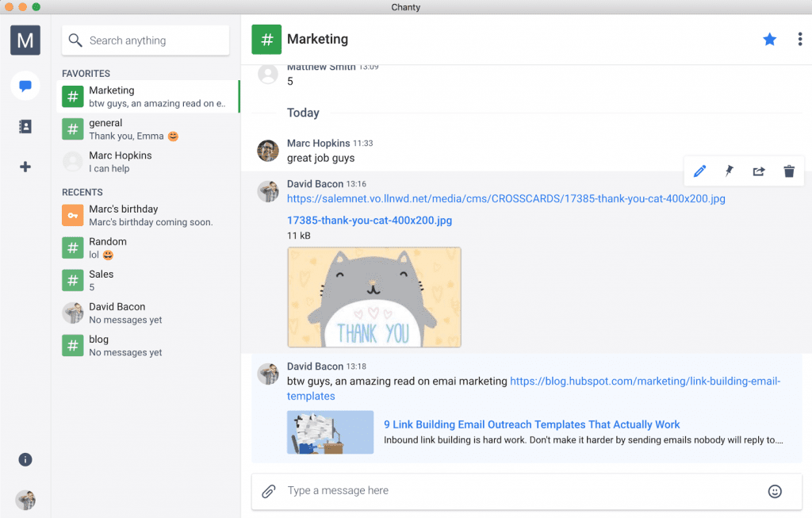Click the RECENTS section header
Image resolution: width=812 pixels, height=518 pixels.
point(82,192)
